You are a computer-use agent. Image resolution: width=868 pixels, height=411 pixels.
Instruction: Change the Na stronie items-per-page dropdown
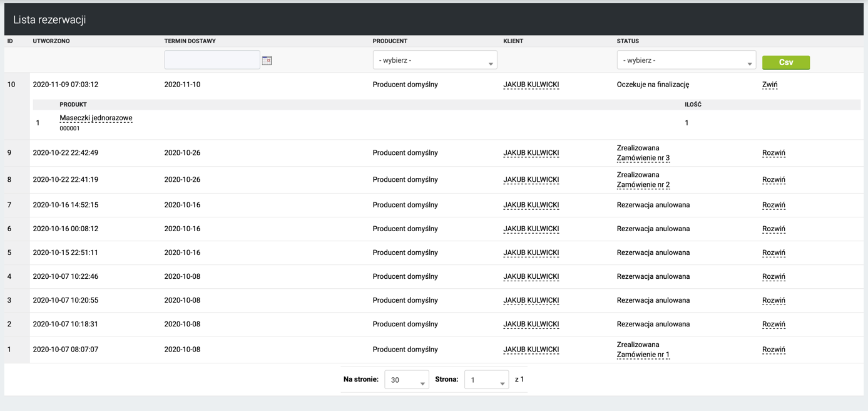(406, 380)
